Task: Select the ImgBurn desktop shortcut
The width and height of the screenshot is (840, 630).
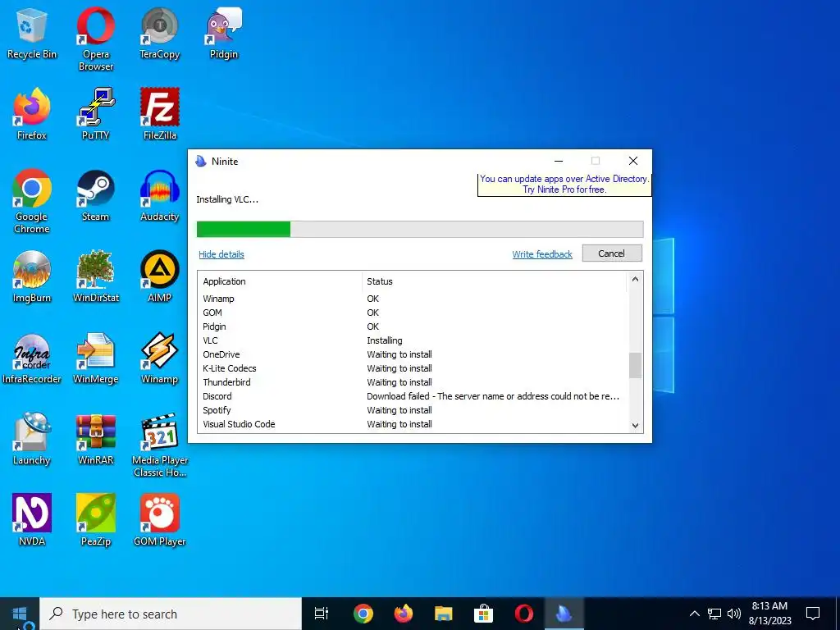Action: point(32,277)
